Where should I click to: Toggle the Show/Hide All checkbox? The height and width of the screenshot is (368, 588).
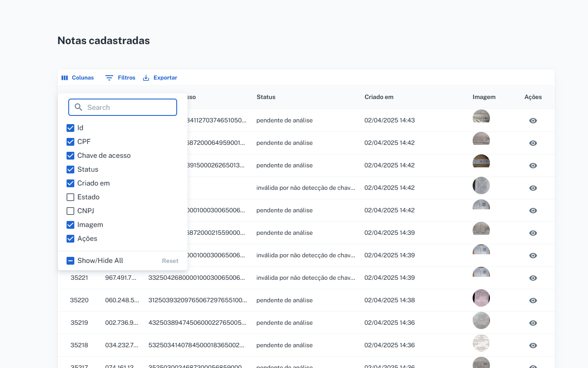tap(70, 261)
